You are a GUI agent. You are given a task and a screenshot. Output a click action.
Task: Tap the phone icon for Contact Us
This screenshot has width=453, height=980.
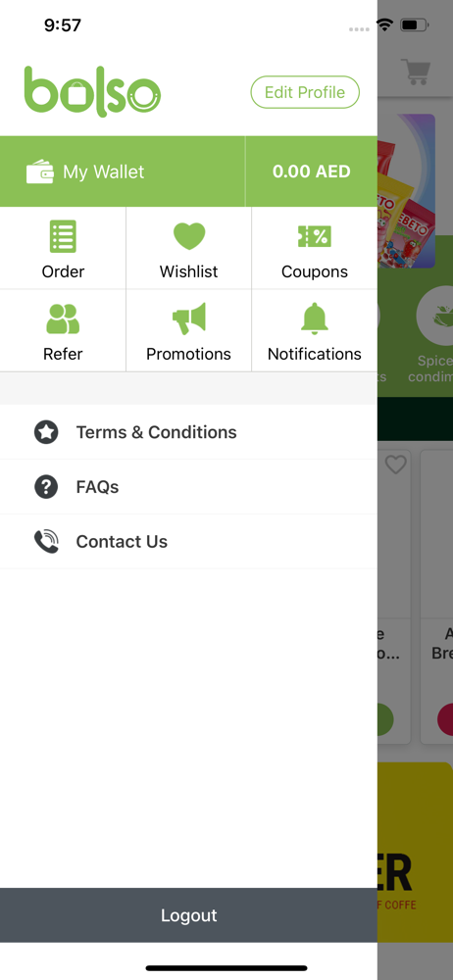coord(46,541)
